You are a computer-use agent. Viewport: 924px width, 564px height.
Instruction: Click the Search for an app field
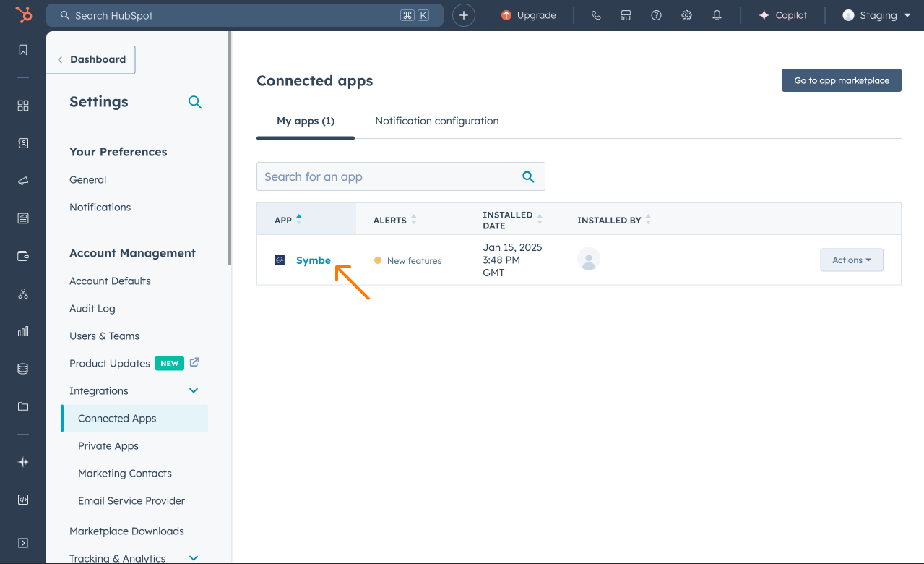click(401, 176)
